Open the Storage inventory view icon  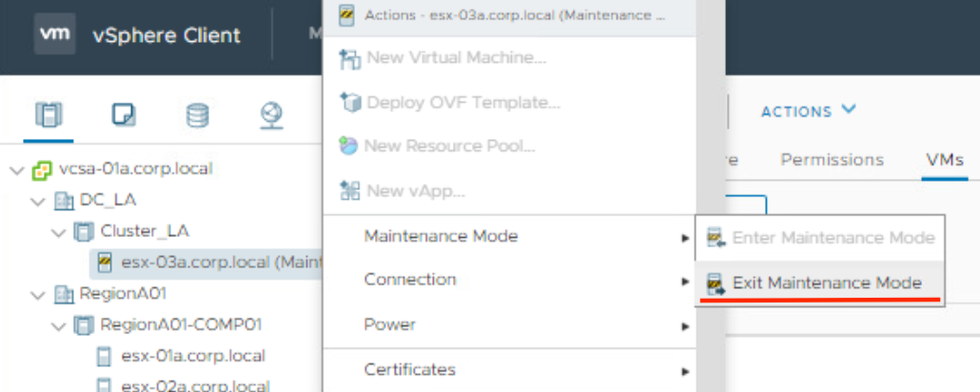pos(198,116)
